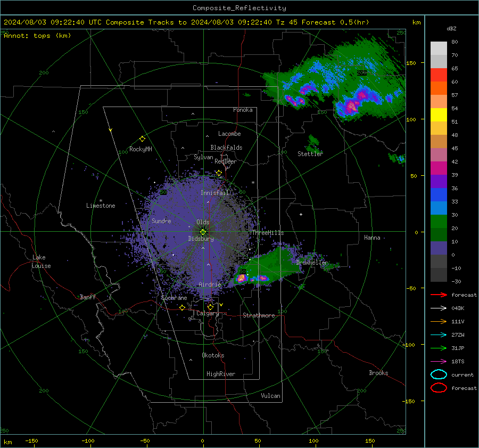Screen dimensions: 479x448
Task: Click the Composite_Reflectivity title text
Action: [x=239, y=8]
